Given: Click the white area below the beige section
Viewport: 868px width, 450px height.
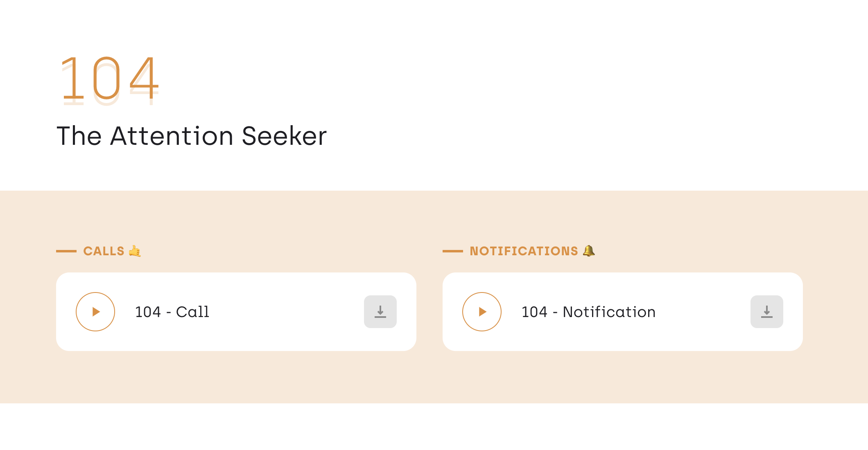Looking at the screenshot, I should tap(434, 427).
